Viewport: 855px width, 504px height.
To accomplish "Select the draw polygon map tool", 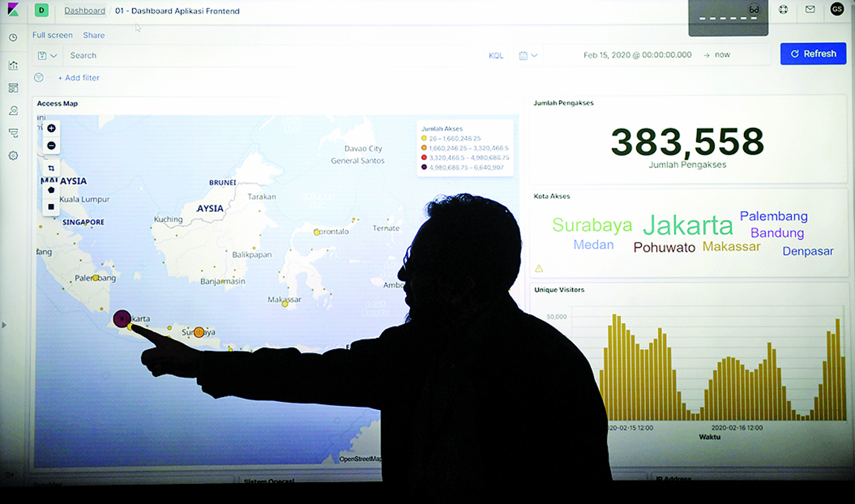I will (51, 190).
